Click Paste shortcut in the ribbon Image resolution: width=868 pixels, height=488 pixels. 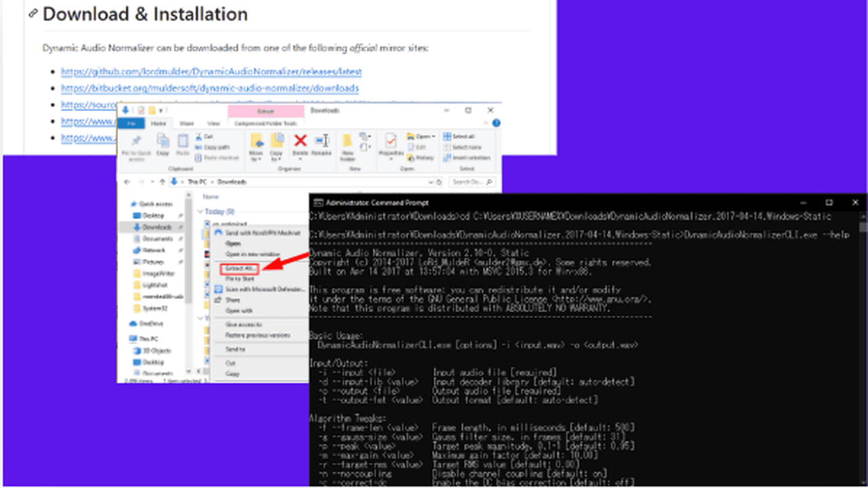click(x=216, y=157)
